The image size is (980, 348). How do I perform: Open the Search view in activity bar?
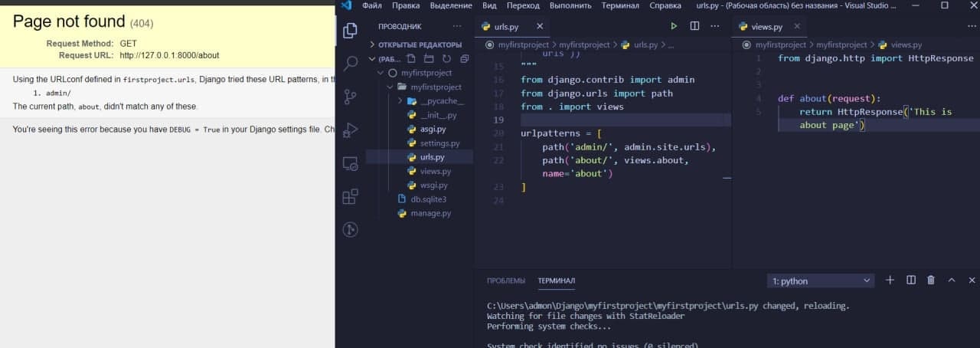[351, 63]
